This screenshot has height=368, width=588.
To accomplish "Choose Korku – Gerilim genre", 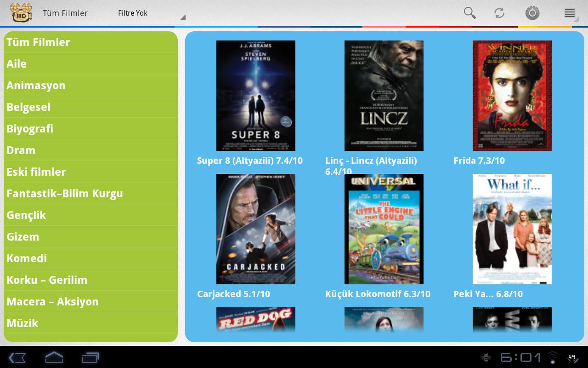I will pyautogui.click(x=47, y=280).
